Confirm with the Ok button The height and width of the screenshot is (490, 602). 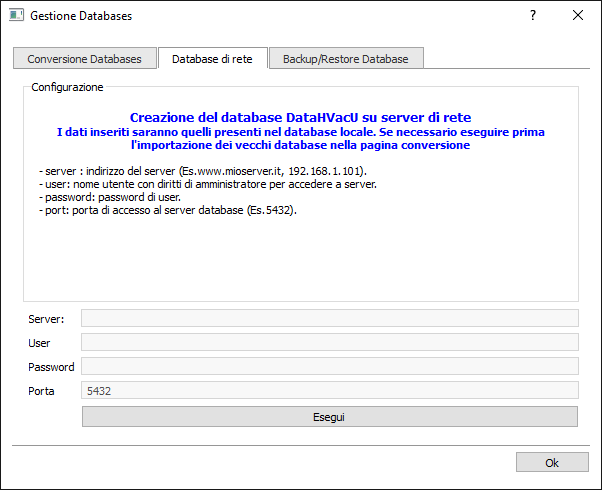coord(551,462)
